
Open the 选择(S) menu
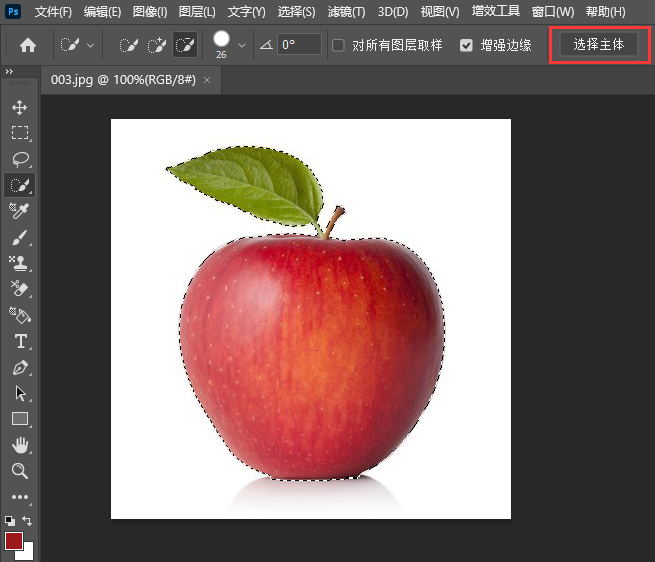(297, 12)
